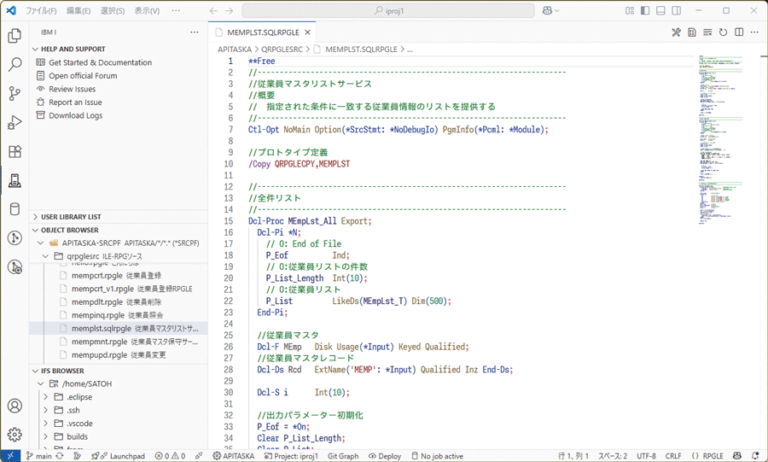
Task: Open Get Started & Documentation link
Action: pos(100,62)
